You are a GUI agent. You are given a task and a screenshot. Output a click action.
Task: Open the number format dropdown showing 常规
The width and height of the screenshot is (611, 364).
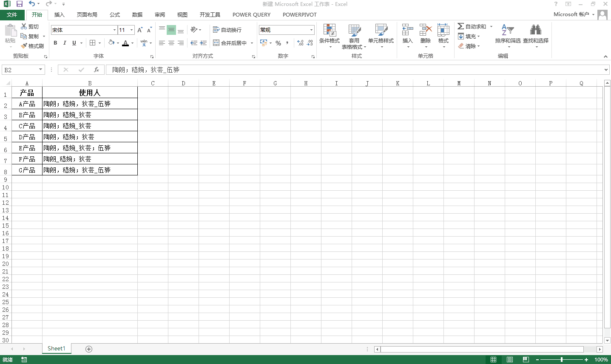pos(311,30)
